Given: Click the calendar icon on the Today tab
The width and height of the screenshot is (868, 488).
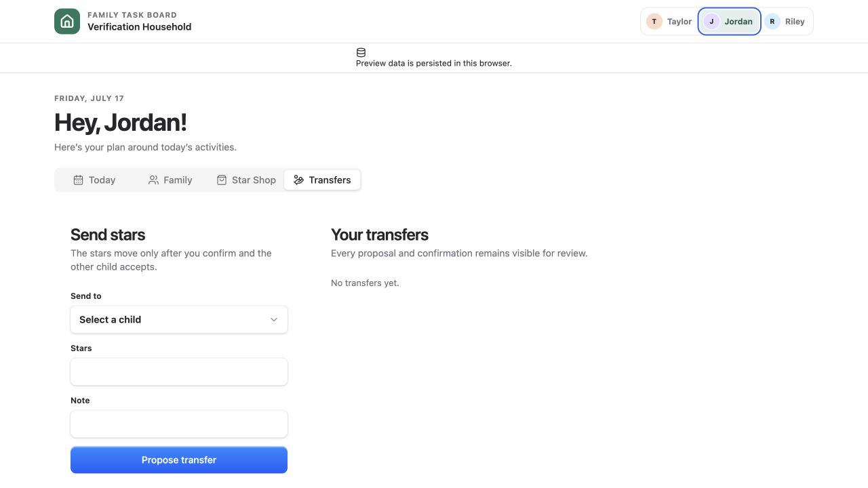Looking at the screenshot, I should pyautogui.click(x=78, y=180).
